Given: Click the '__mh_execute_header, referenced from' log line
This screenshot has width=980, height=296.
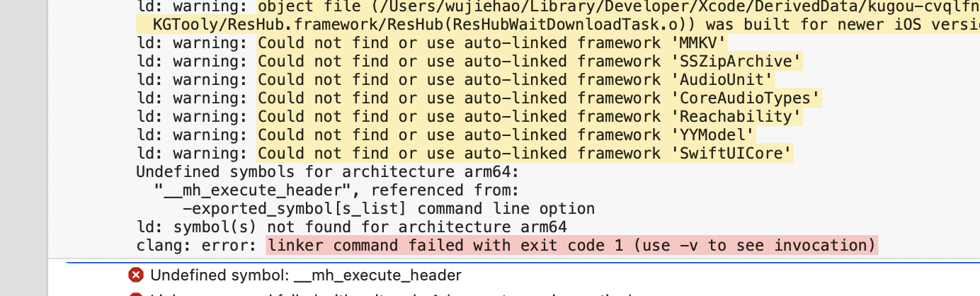Looking at the screenshot, I should (337, 190).
